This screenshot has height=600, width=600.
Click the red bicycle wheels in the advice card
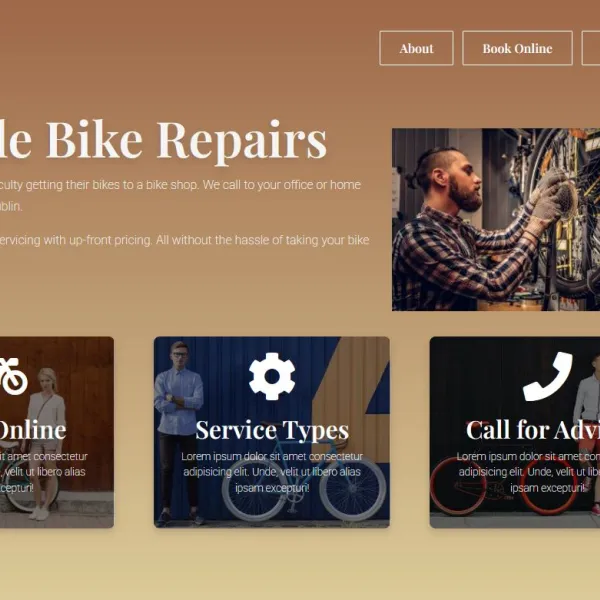tap(504, 486)
